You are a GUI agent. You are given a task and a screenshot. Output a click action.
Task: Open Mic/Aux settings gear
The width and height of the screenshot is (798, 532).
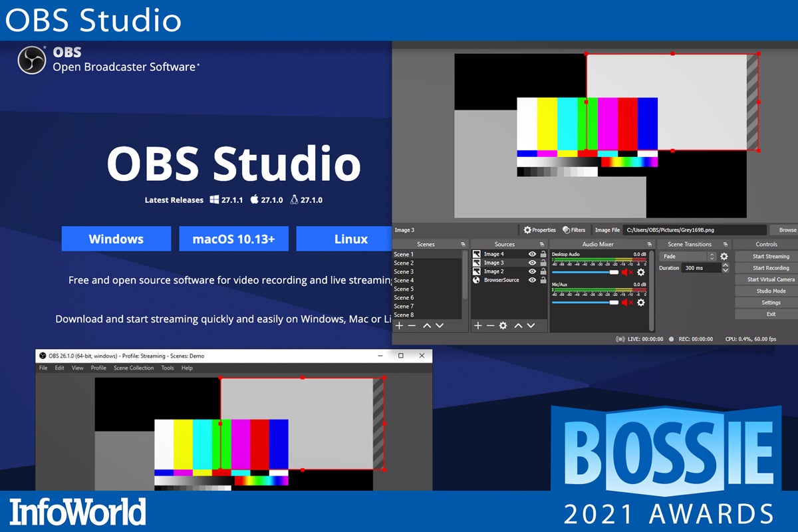pos(641,303)
